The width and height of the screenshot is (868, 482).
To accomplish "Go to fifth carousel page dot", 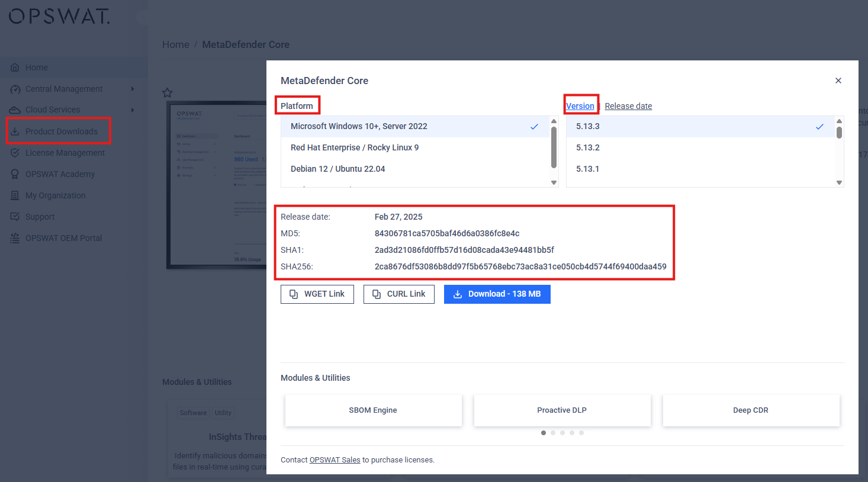I will [581, 433].
